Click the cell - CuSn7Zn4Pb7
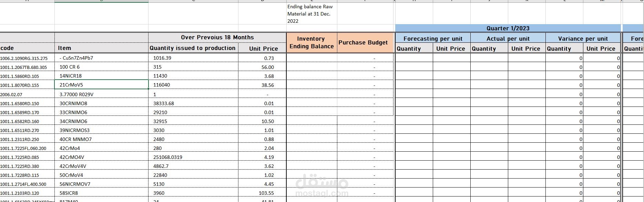The image size is (644, 202). tap(101, 58)
